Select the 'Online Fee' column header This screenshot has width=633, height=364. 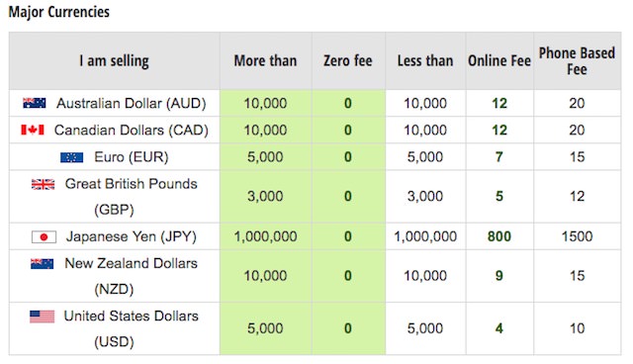pos(499,61)
